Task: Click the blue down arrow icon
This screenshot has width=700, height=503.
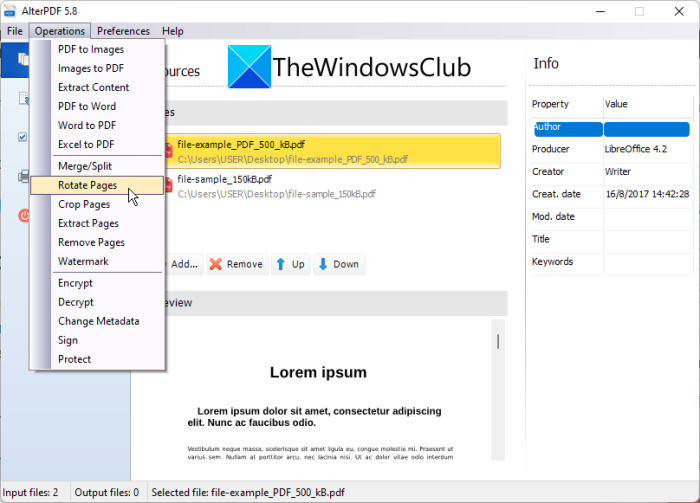Action: coord(323,264)
